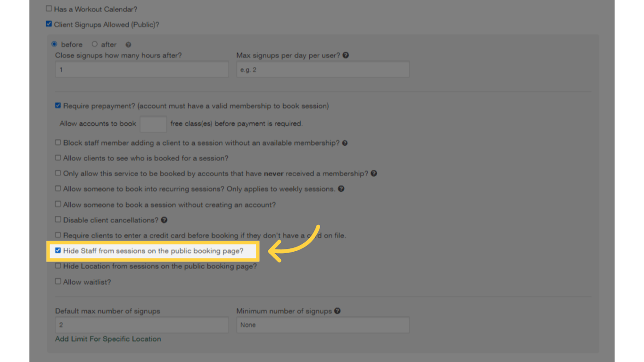
Task: Click the free classes amount field
Action: click(153, 123)
